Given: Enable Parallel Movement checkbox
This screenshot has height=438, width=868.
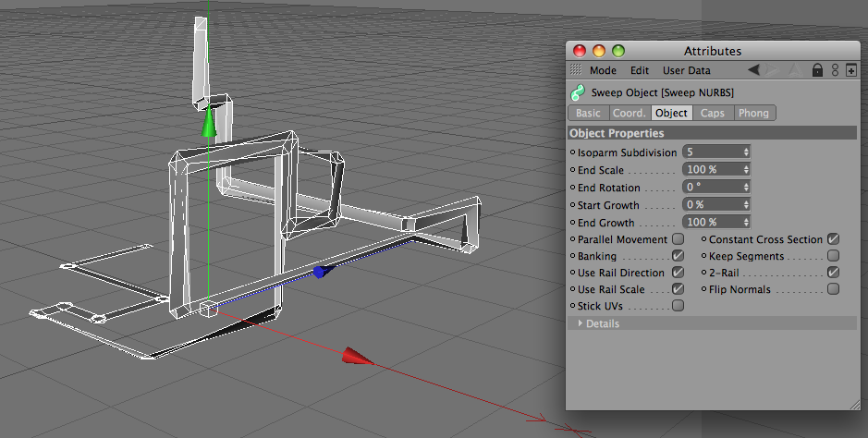Looking at the screenshot, I should click(678, 239).
